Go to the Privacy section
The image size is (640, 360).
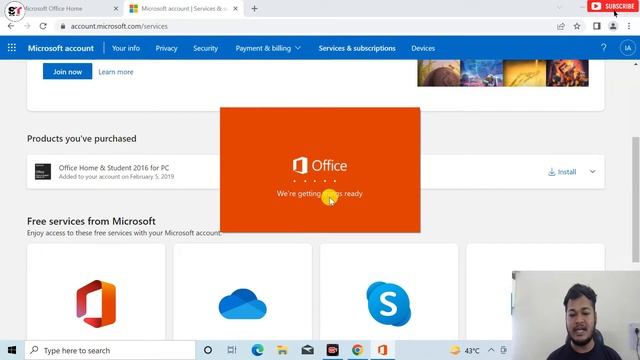(167, 48)
